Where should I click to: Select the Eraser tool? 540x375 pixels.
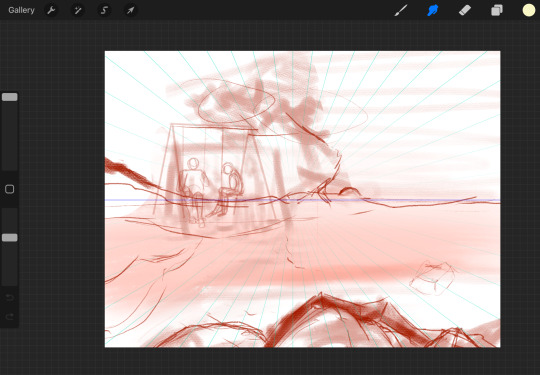465,10
